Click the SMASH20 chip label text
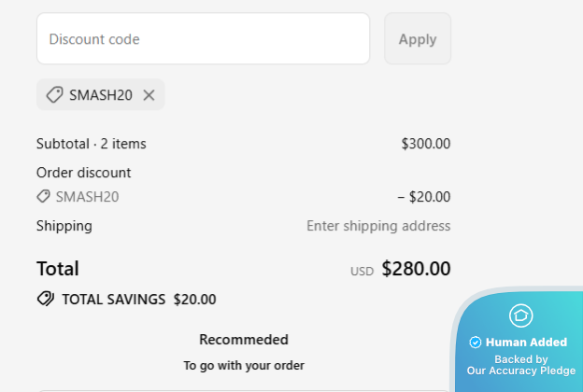The height and width of the screenshot is (392, 583). tap(100, 95)
